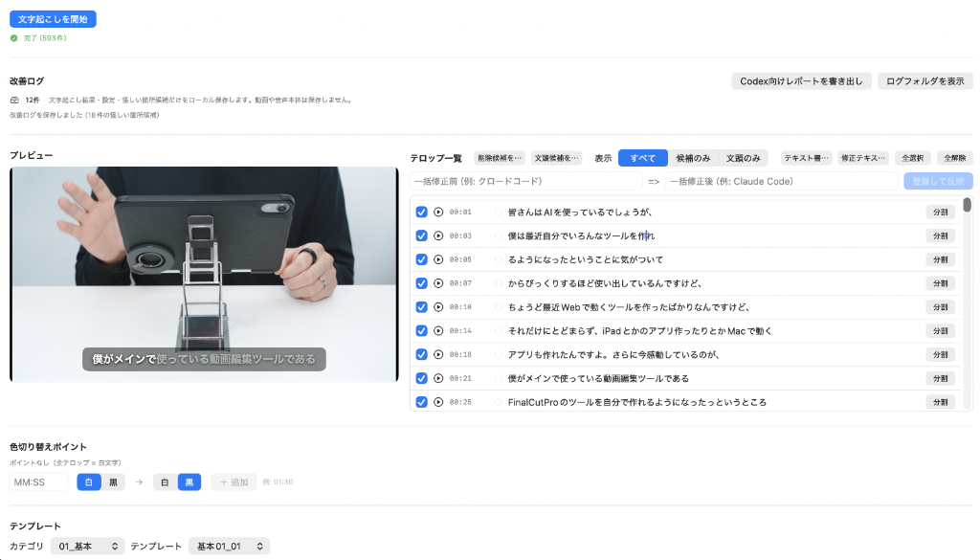Open the テンプレート dropdown showing 基本01_01

pos(230,547)
